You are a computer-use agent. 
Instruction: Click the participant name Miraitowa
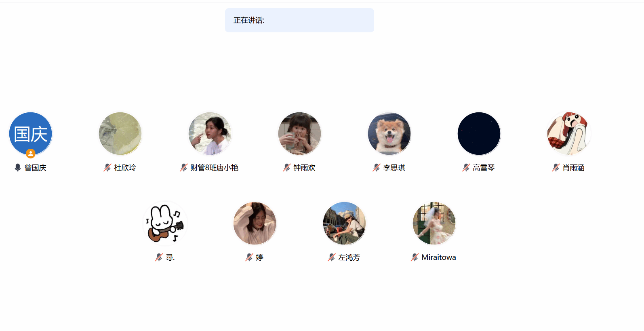tap(439, 257)
